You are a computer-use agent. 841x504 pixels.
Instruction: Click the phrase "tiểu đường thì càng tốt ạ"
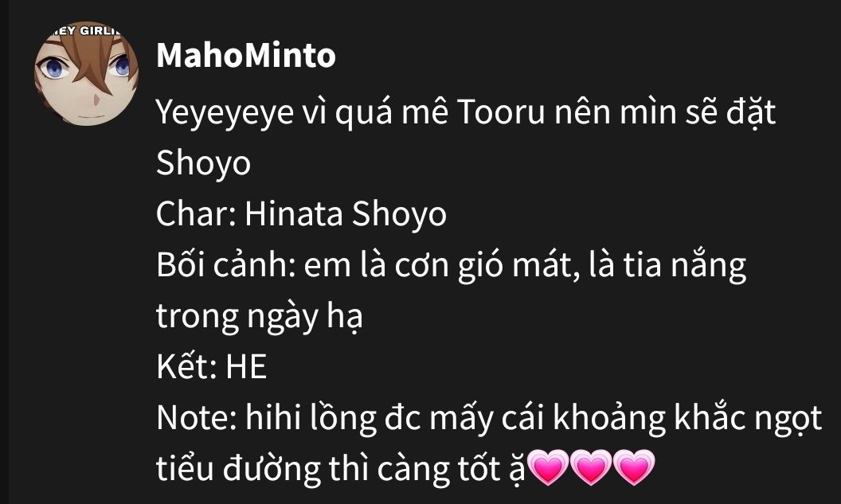click(341, 469)
